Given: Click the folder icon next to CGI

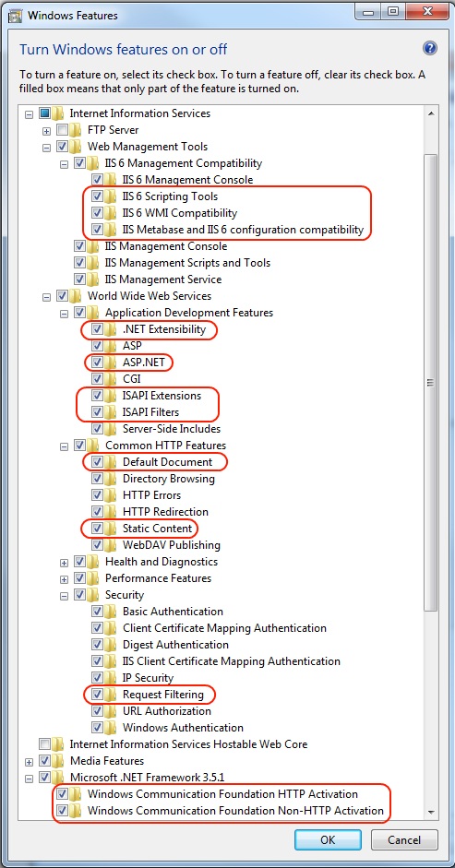Looking at the screenshot, I should coord(112,379).
